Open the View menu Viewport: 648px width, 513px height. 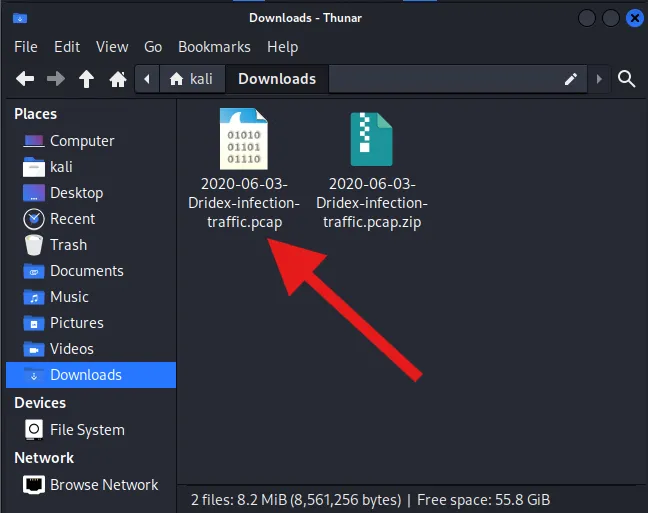pos(112,47)
